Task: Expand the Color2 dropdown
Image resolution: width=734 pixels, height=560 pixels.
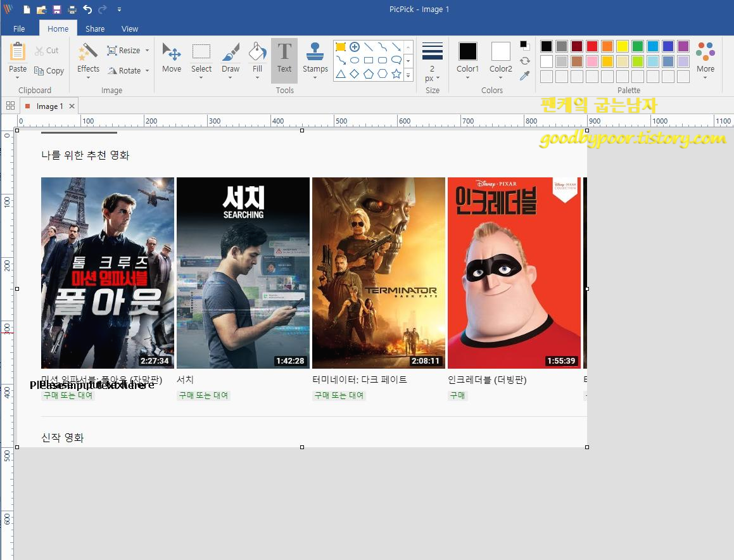Action: [x=500, y=78]
